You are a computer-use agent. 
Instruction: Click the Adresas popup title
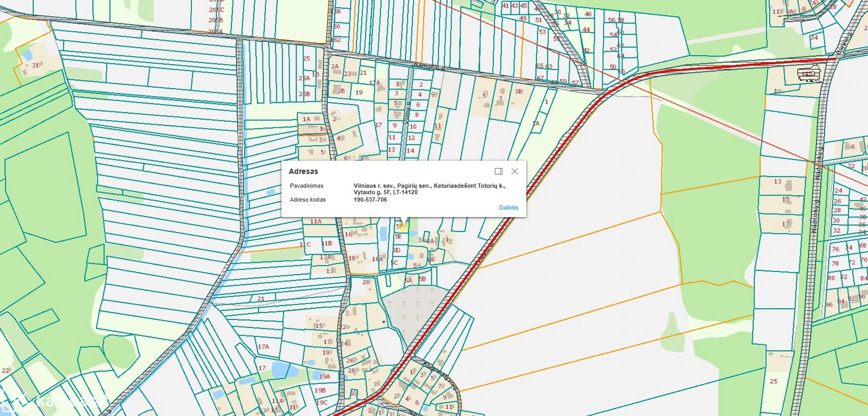pyautogui.click(x=303, y=171)
